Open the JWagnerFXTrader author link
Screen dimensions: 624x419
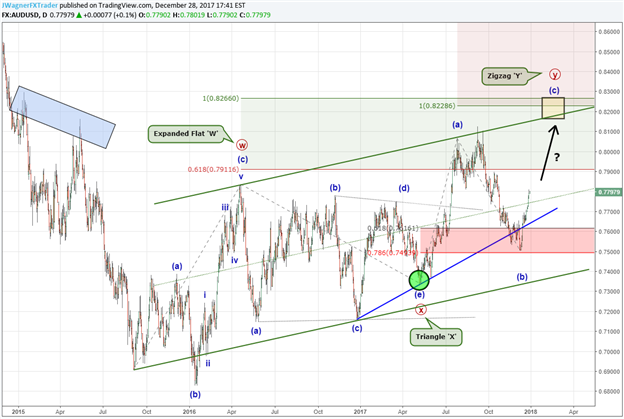point(29,6)
